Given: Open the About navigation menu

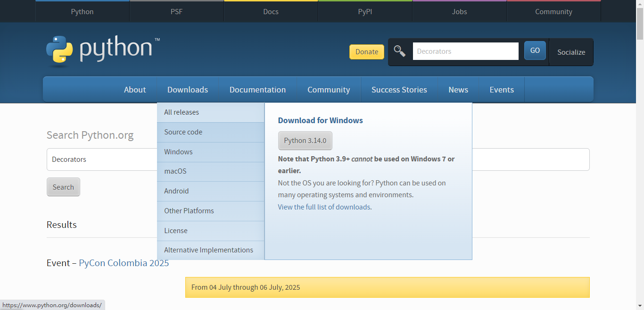Looking at the screenshot, I should tap(135, 90).
